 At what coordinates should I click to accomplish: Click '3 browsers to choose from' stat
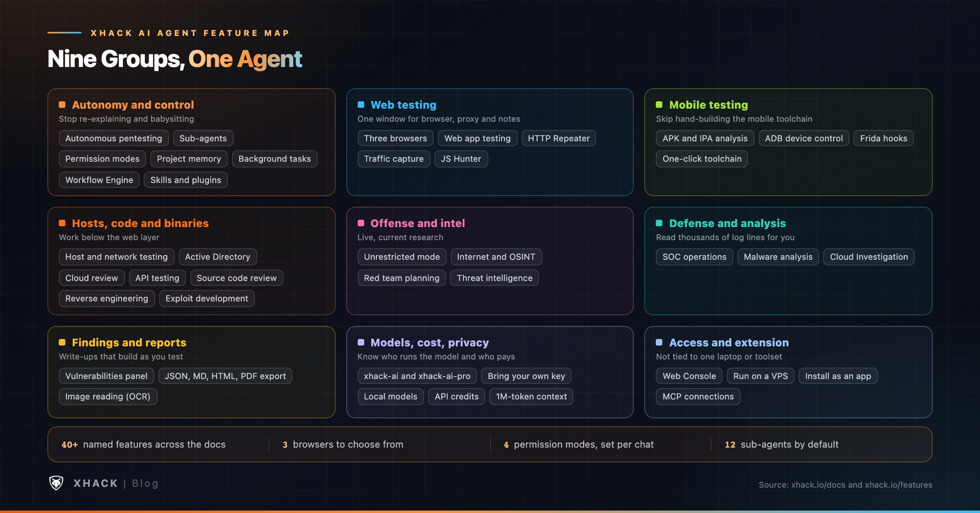343,444
